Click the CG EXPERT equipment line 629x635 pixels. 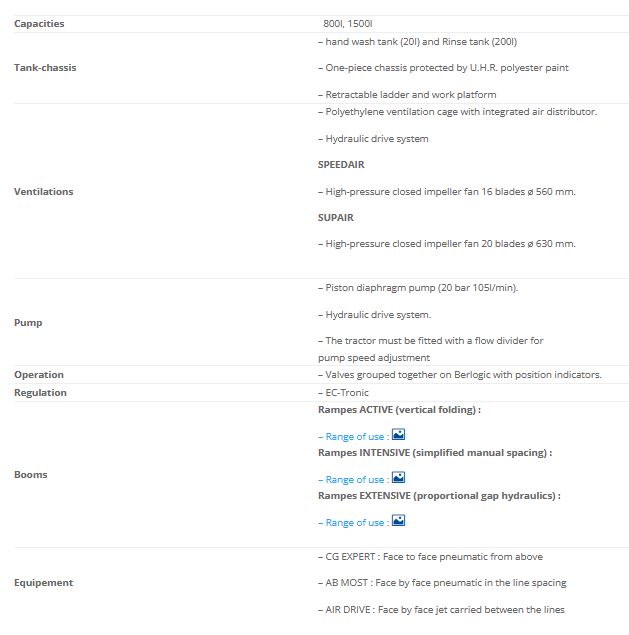[430, 556]
